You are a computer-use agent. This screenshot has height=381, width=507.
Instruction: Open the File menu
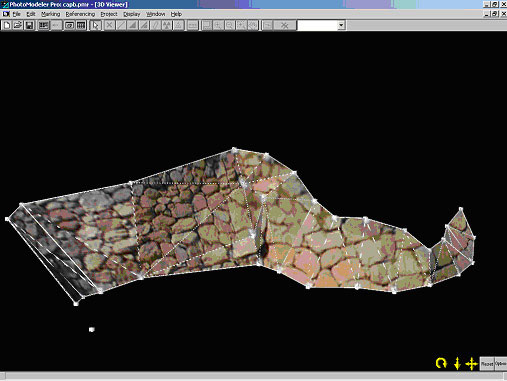17,14
